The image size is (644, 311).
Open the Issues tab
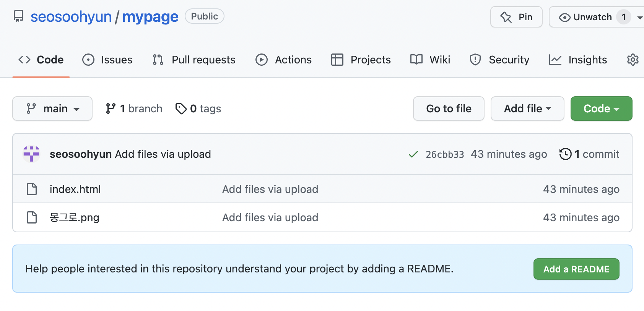(x=107, y=60)
